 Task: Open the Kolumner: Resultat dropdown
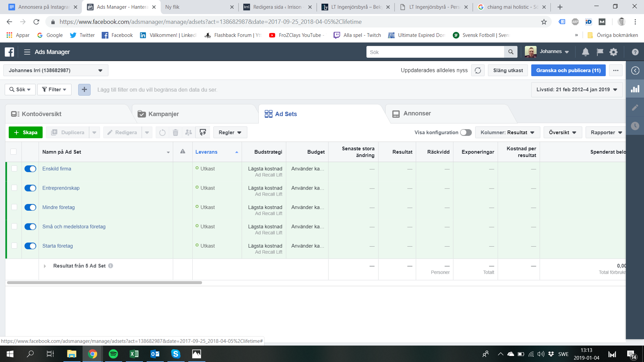pos(507,133)
